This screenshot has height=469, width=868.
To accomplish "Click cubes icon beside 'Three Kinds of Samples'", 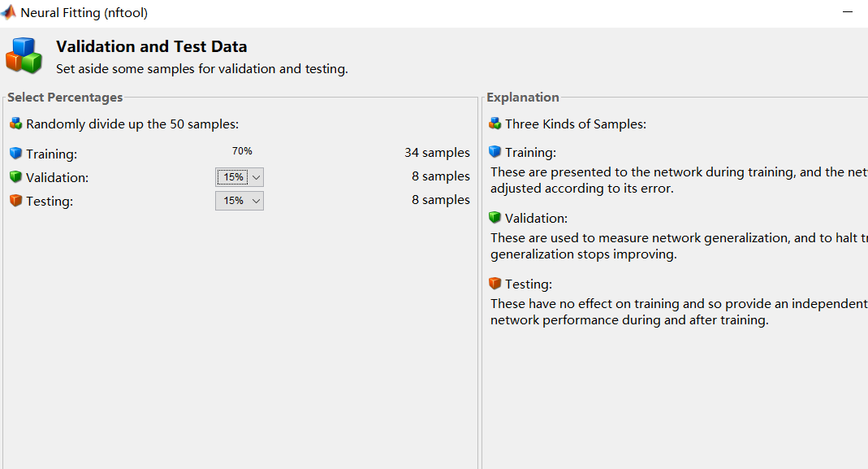I will pos(494,124).
